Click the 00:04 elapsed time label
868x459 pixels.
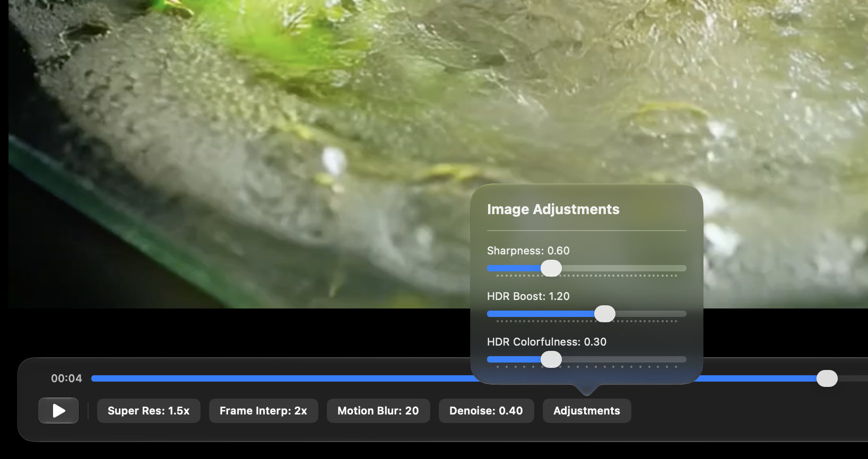(x=66, y=378)
